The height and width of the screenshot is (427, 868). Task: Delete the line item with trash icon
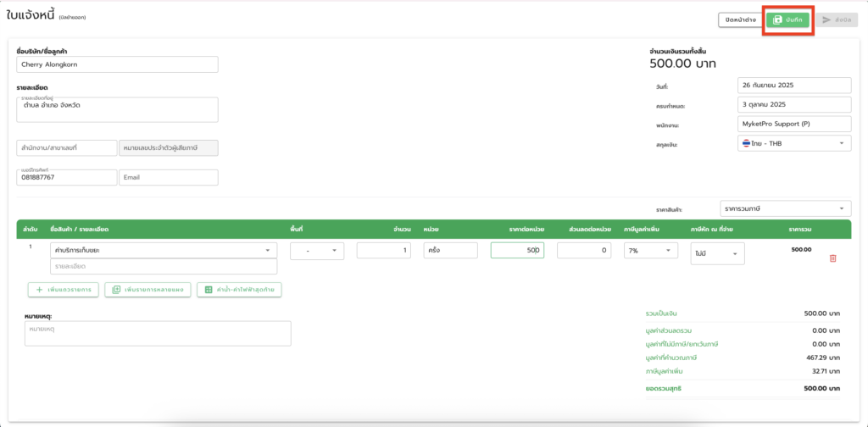[x=832, y=258]
